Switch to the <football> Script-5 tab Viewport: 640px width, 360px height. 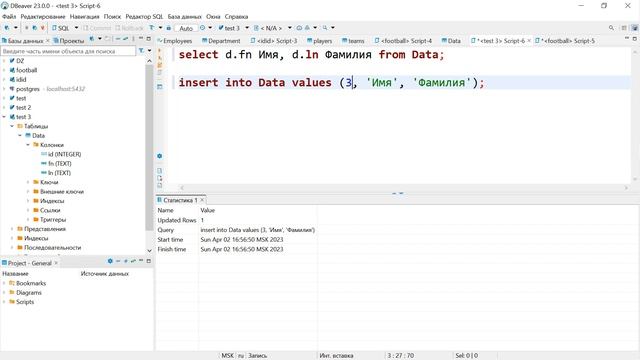tap(565, 41)
